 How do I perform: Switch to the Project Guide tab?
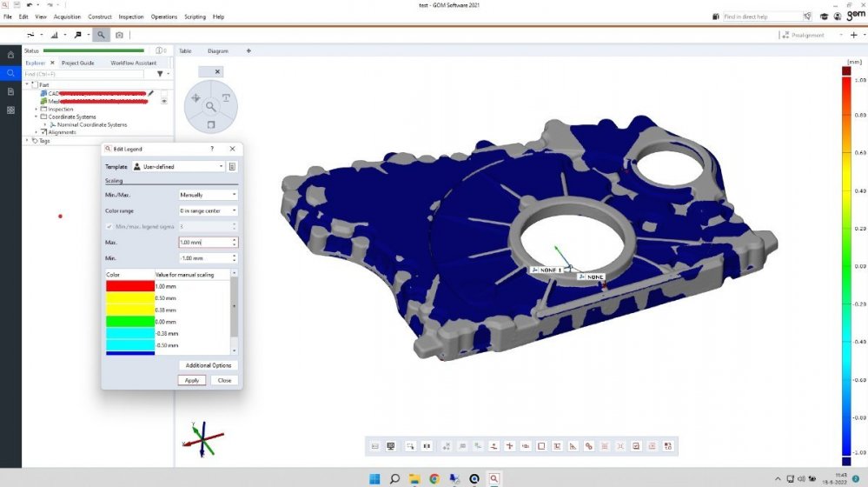click(x=78, y=63)
